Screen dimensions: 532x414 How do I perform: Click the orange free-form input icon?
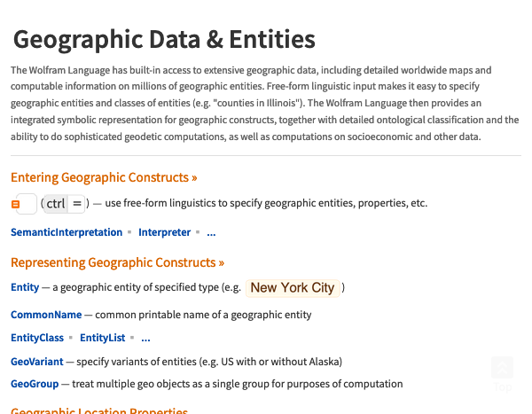(x=15, y=204)
